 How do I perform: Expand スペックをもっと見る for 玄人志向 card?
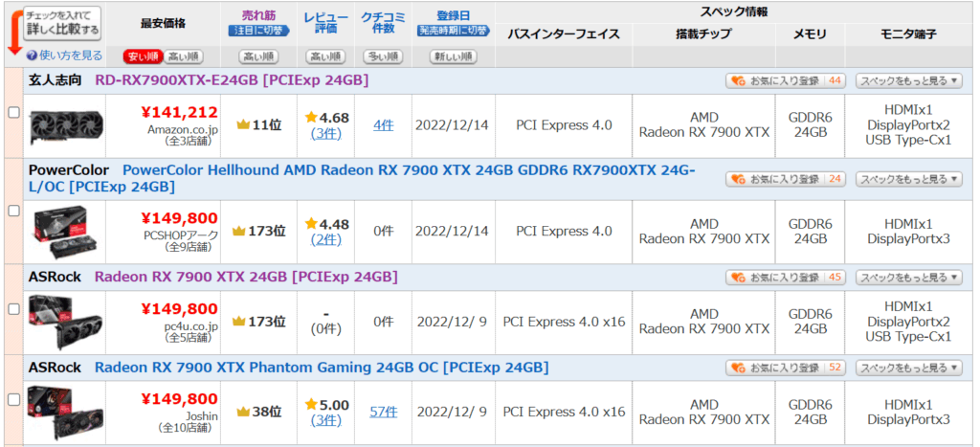pyautogui.click(x=909, y=81)
